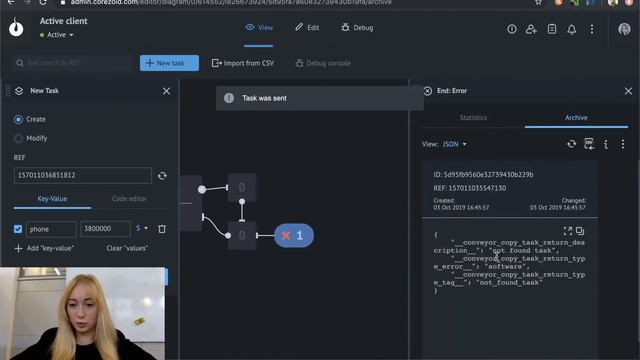Click Import from CSV
Image resolution: width=640 pixels, height=360 pixels.
[x=243, y=63]
